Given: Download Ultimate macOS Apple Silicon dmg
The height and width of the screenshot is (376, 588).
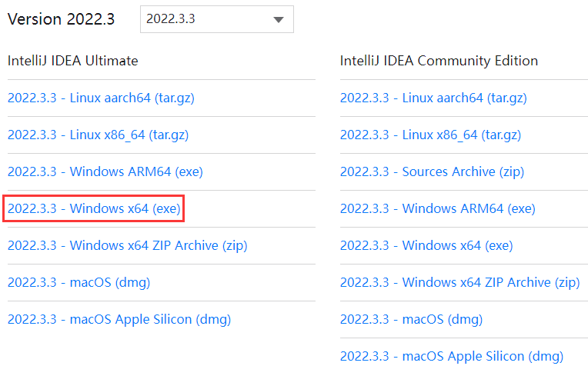Looking at the screenshot, I should [x=119, y=319].
